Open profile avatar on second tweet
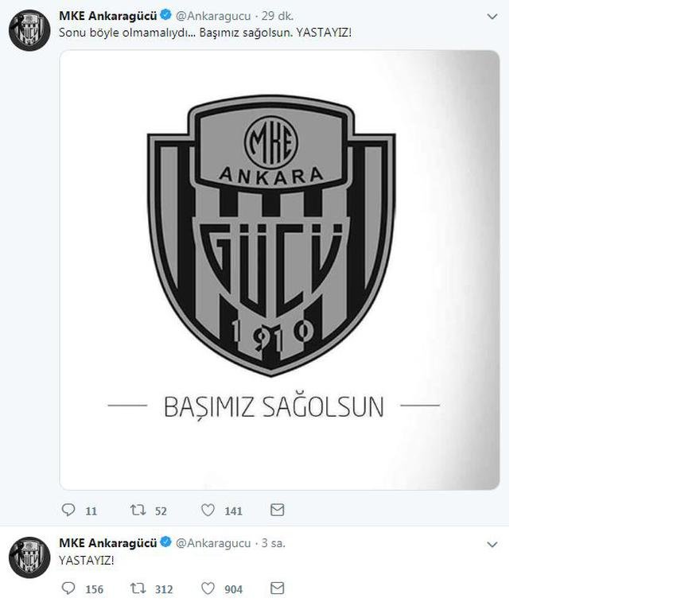 coord(29,557)
